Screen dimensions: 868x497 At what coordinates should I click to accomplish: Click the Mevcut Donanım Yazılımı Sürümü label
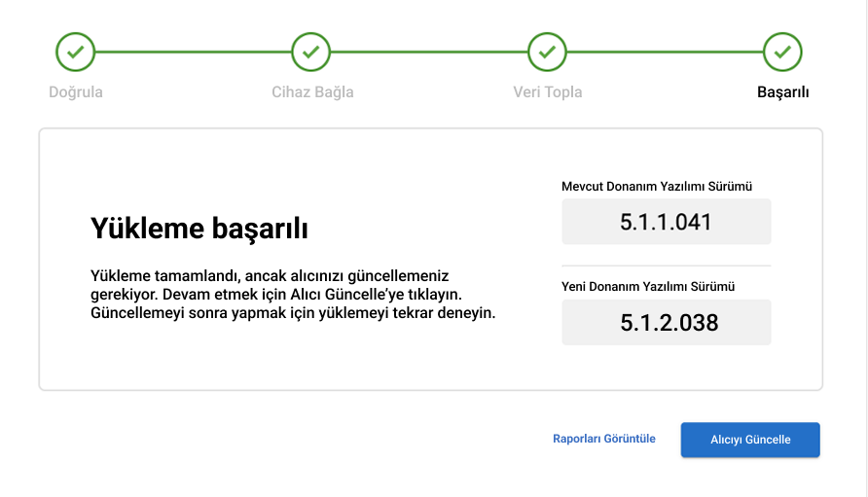[657, 186]
